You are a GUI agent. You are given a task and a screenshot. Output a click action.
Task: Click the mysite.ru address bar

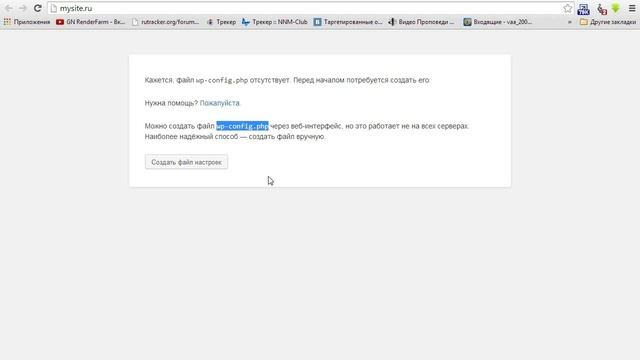click(310, 8)
